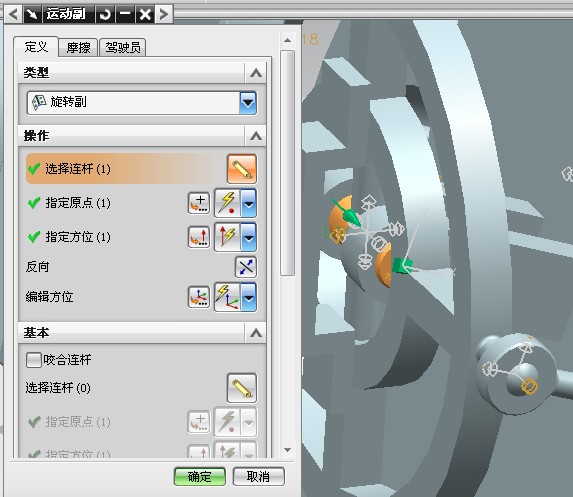Click the 确定 button
Screen dimensions: 573x497
coord(200,477)
